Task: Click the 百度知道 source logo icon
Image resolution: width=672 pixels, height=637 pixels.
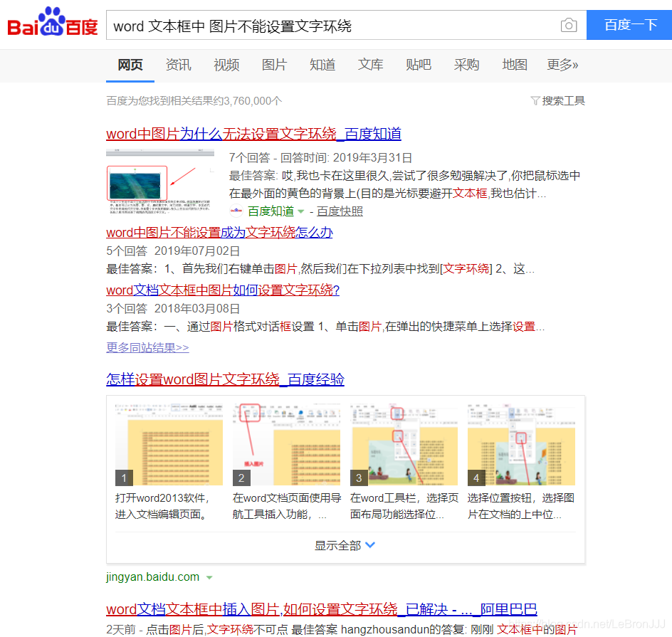Action: tap(236, 211)
